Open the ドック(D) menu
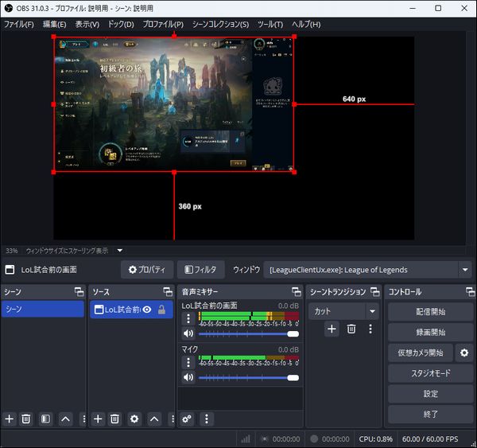Image resolution: width=477 pixels, height=448 pixels. [x=121, y=25]
